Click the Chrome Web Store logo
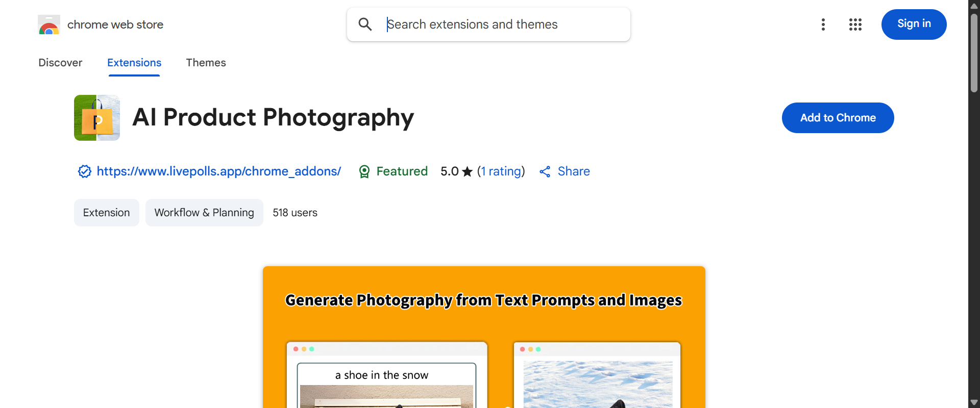980x408 pixels. pyautogui.click(x=49, y=24)
